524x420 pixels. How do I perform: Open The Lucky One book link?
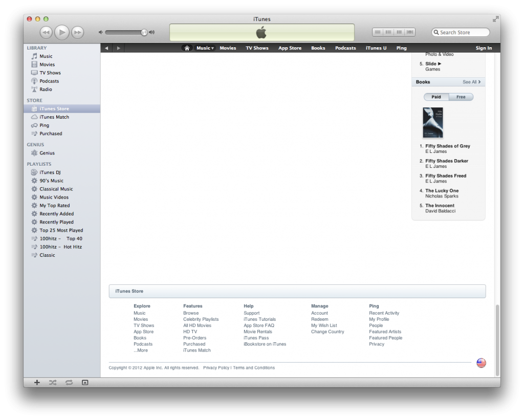(x=442, y=191)
